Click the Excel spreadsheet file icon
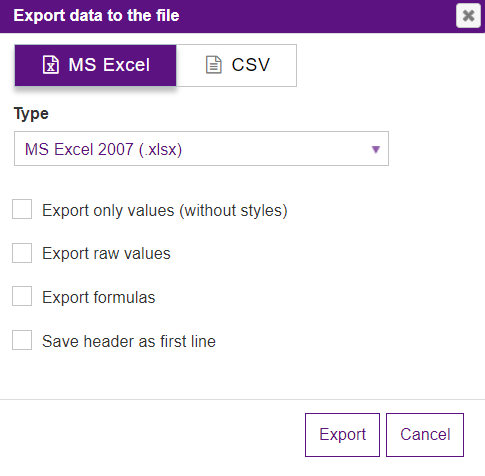Image resolution: width=485 pixels, height=476 pixels. click(51, 65)
